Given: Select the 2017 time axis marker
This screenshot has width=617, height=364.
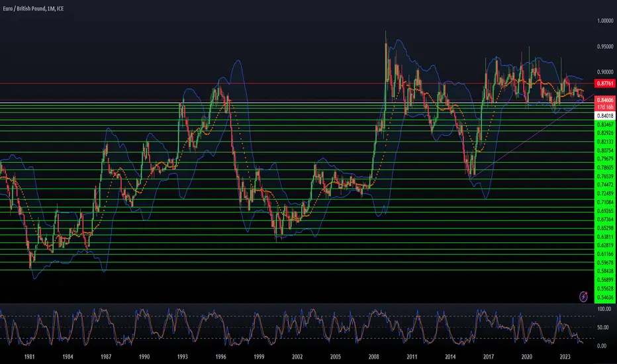Looking at the screenshot, I should point(489,357).
